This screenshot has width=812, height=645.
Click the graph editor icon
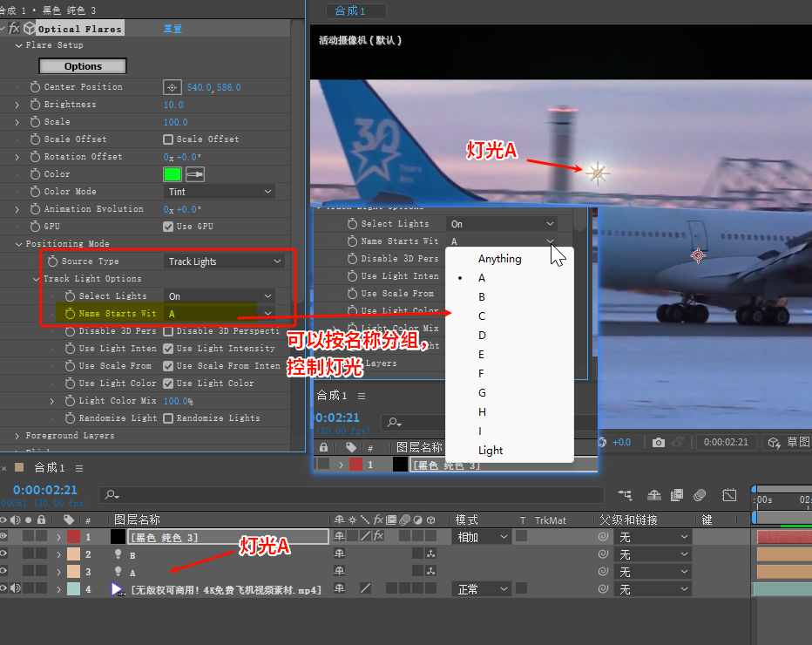(x=729, y=495)
